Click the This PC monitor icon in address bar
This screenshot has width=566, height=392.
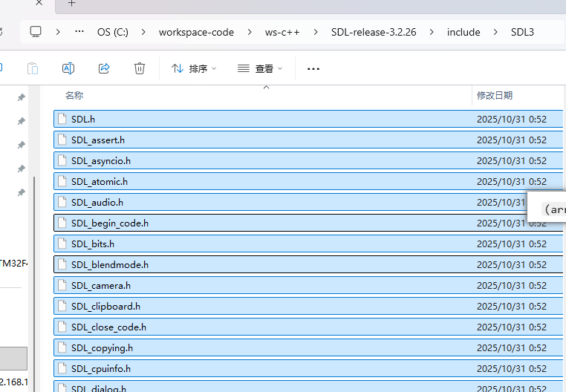(36, 32)
